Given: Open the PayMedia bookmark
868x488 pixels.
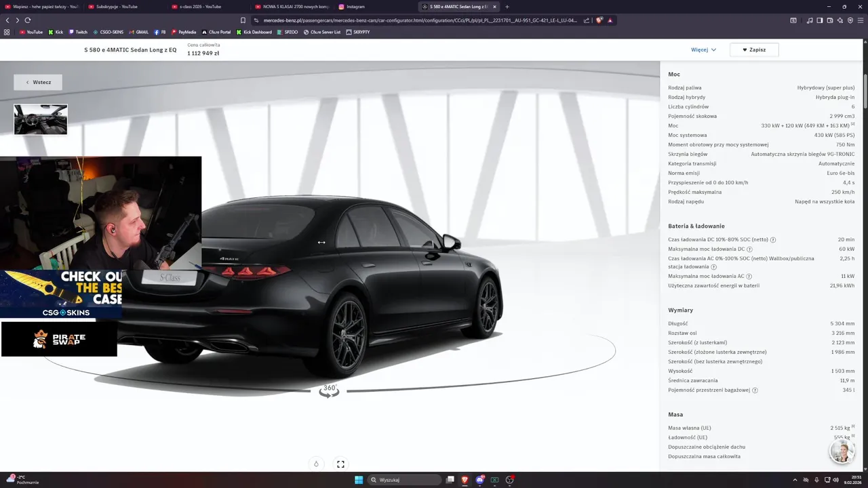Looking at the screenshot, I should [x=184, y=32].
